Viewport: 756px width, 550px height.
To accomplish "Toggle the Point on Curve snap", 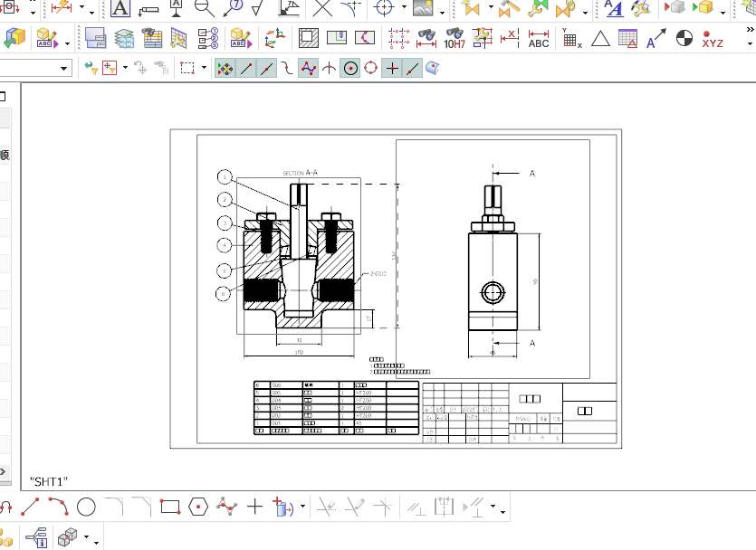I will pyautogui.click(x=412, y=69).
